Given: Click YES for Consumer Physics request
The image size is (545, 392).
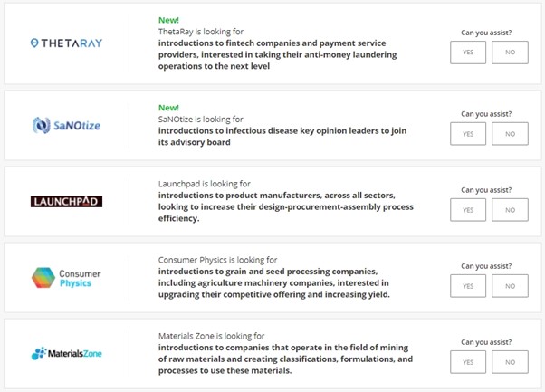Looking at the screenshot, I should [468, 286].
